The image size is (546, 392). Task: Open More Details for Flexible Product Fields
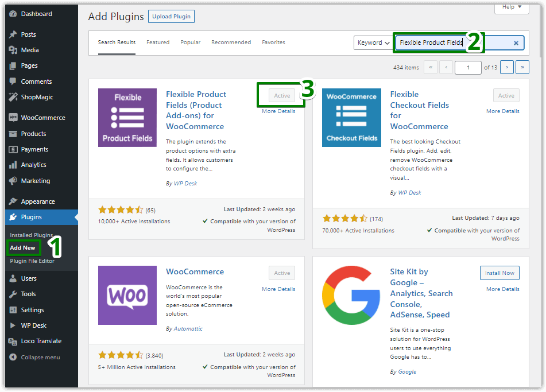tap(278, 111)
